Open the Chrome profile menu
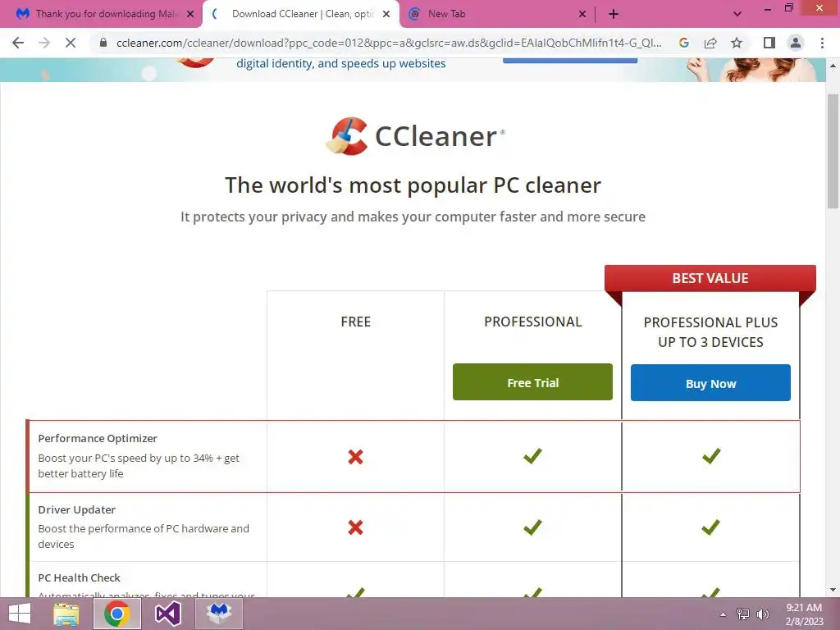The image size is (840, 630). pos(796,43)
